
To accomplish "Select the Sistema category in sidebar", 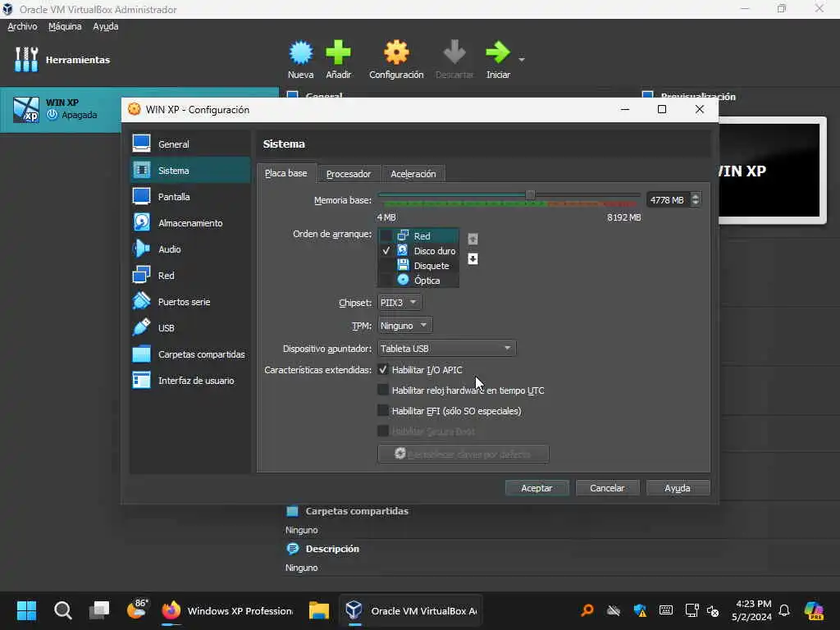I will (190, 171).
